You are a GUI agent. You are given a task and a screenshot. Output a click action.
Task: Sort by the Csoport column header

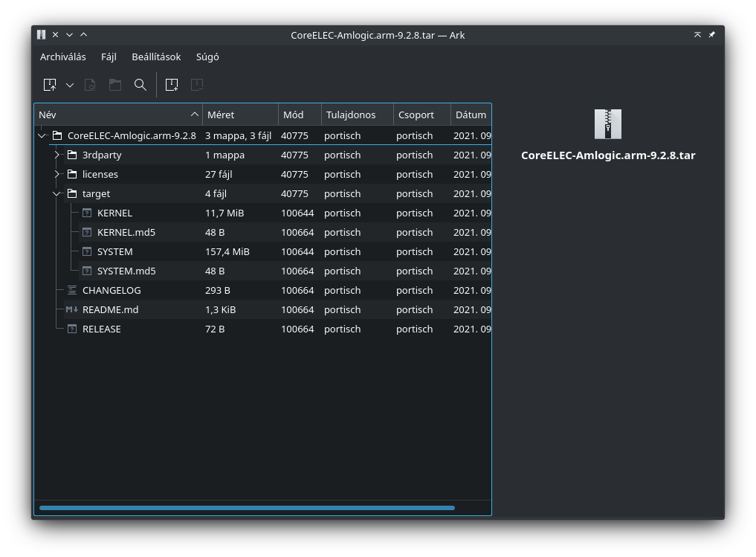point(422,115)
